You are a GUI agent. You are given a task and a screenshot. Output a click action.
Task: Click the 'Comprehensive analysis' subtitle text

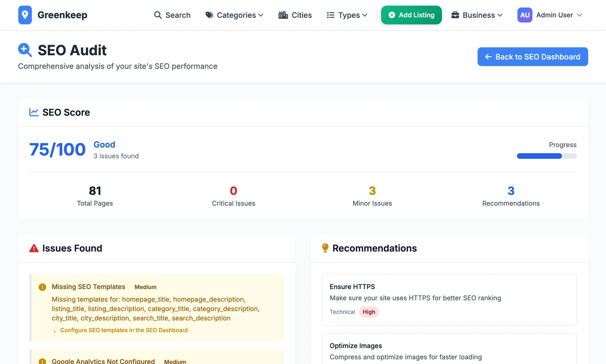(x=118, y=66)
